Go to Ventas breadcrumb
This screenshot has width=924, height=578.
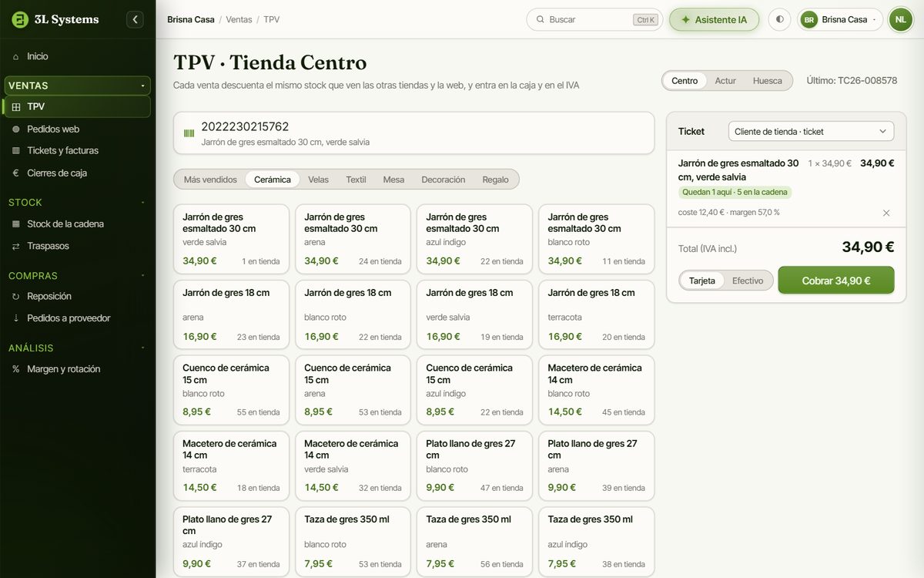click(239, 19)
